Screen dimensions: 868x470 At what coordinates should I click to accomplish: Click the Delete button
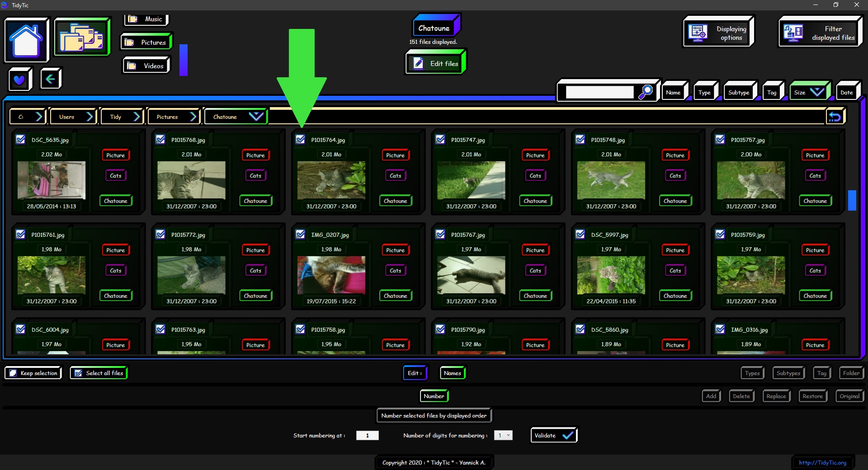pyautogui.click(x=741, y=396)
